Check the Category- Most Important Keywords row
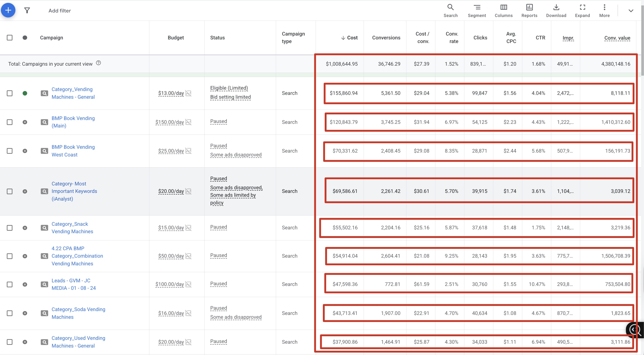The width and height of the screenshot is (644, 355). [10, 191]
